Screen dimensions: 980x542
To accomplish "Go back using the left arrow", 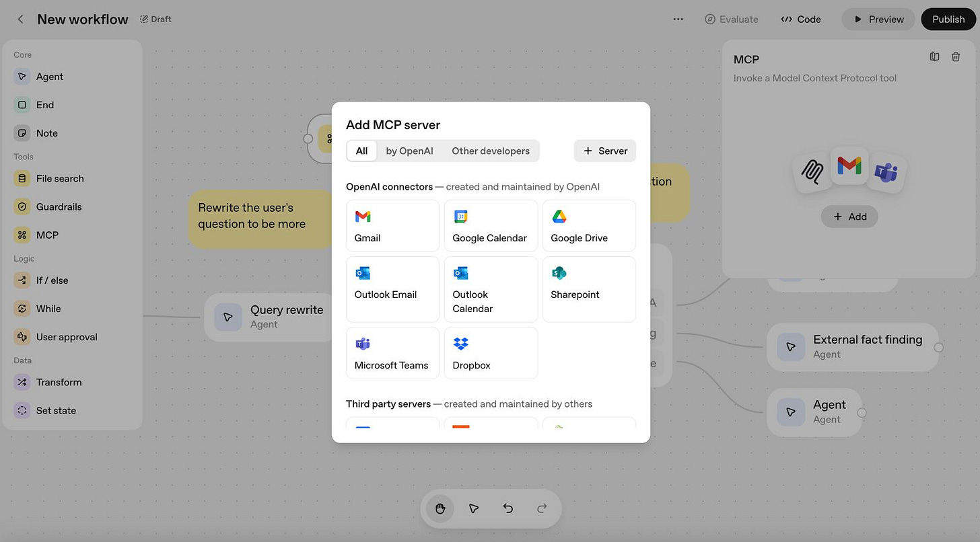I will 20,19.
